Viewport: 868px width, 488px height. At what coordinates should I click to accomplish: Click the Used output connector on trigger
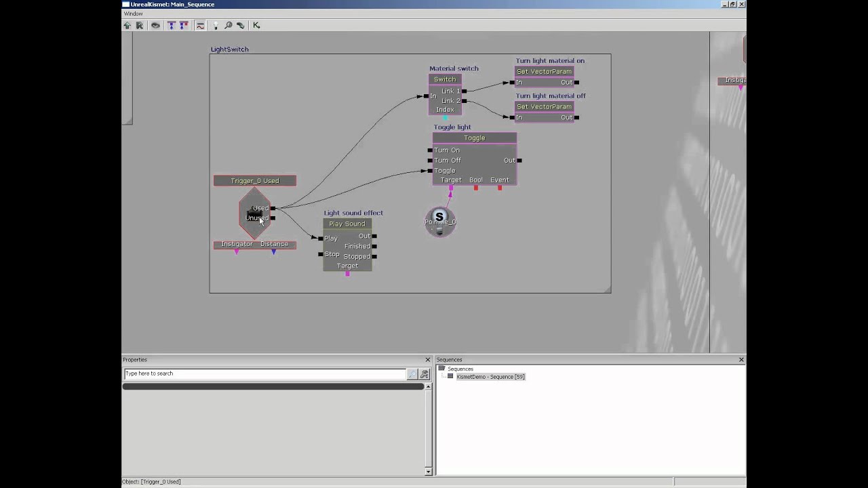pos(273,208)
